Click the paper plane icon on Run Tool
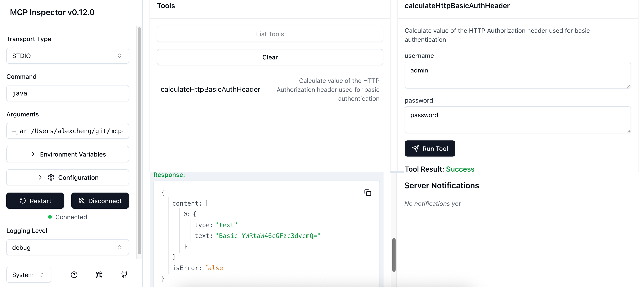This screenshot has height=287, width=644. [x=415, y=148]
